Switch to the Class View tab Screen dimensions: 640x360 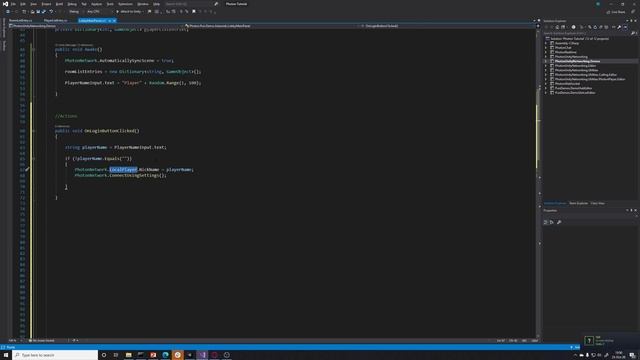(x=598, y=203)
